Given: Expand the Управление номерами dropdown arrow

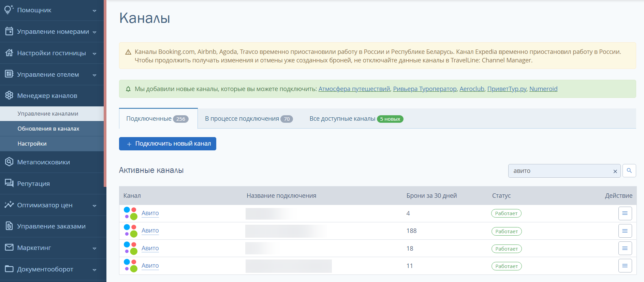Looking at the screenshot, I should [94, 32].
